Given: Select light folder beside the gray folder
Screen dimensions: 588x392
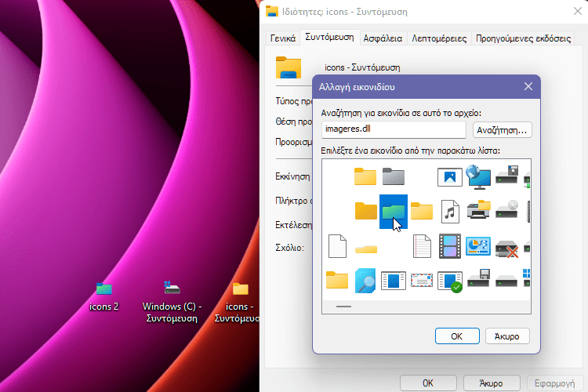Looking at the screenshot, I should (365, 176).
